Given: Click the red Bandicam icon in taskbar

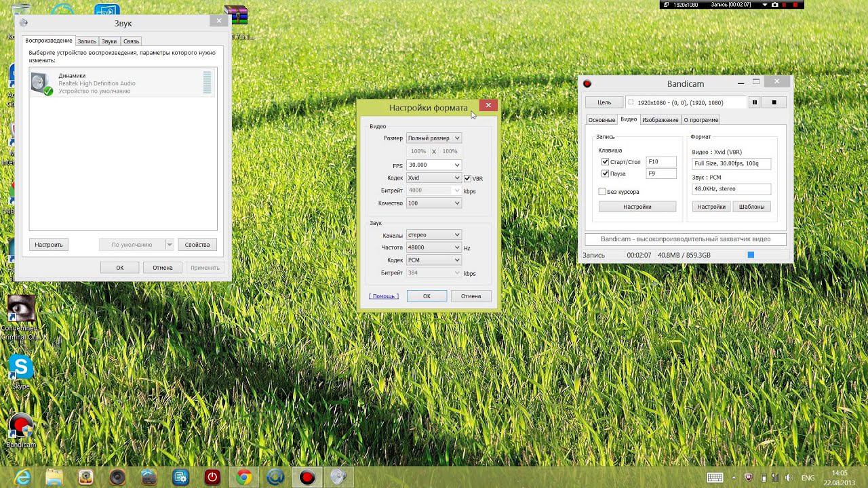Looking at the screenshot, I should click(x=307, y=477).
